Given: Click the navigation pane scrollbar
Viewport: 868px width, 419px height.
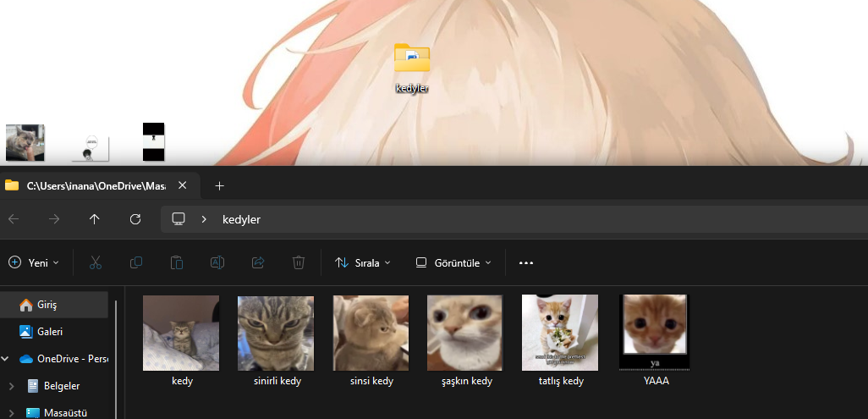Looking at the screenshot, I should point(116,359).
